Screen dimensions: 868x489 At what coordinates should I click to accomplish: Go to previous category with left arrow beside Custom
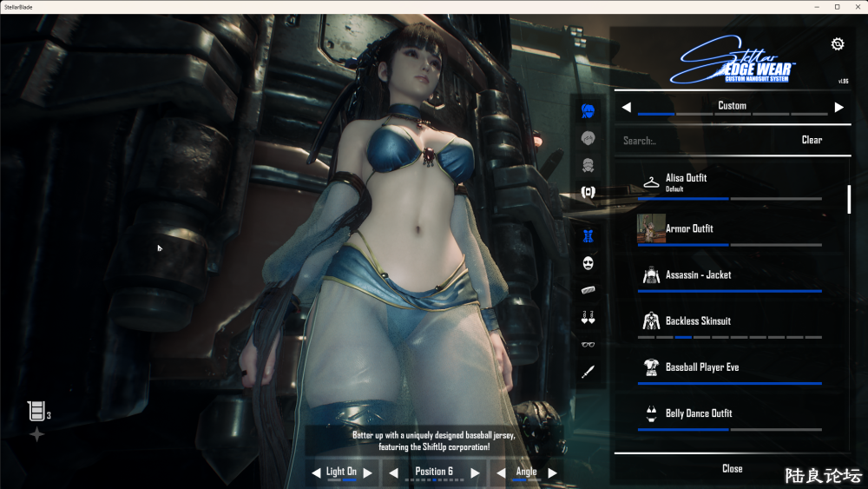point(626,107)
